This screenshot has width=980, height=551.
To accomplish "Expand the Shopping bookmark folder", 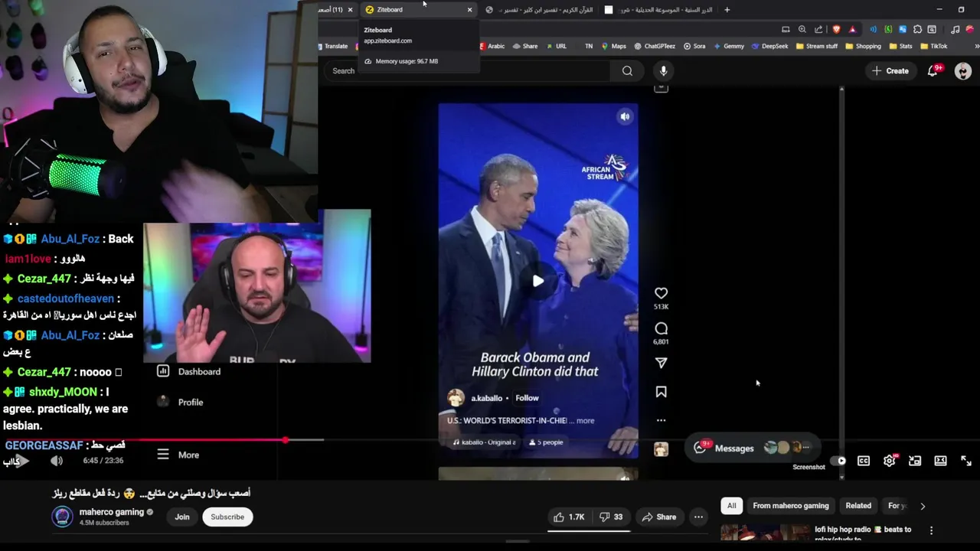I will (864, 46).
